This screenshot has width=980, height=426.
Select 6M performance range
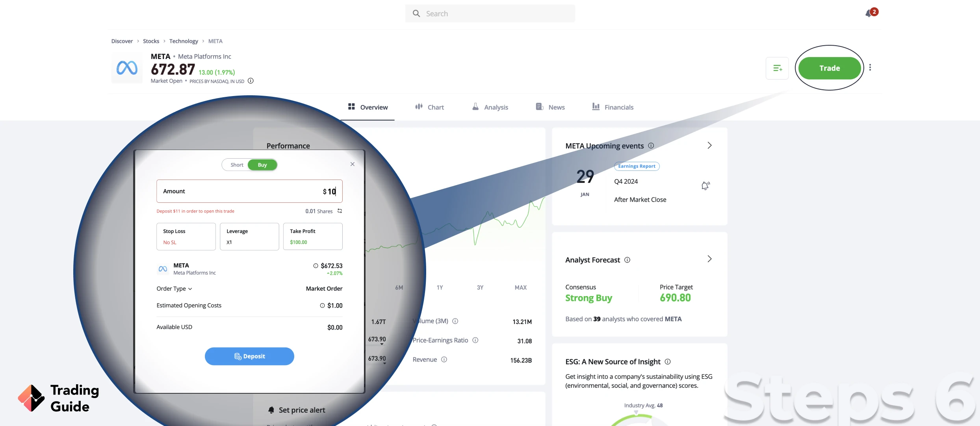(x=399, y=288)
